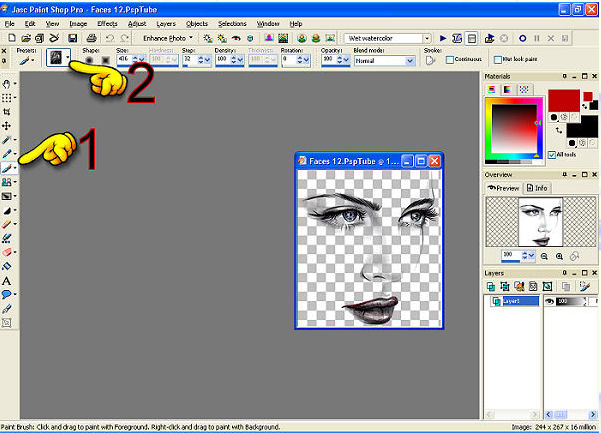Click the Layer1 opacity slider
601x433 pixels.
coord(571,302)
